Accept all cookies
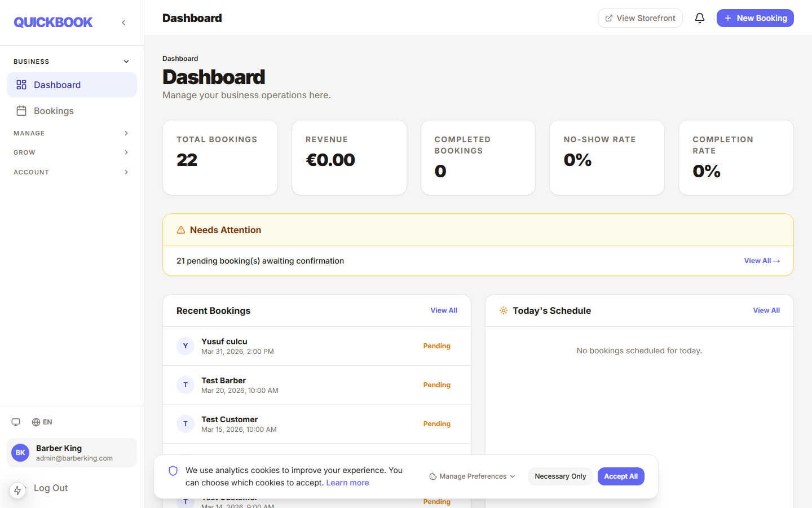Image resolution: width=812 pixels, height=508 pixels. (x=621, y=476)
